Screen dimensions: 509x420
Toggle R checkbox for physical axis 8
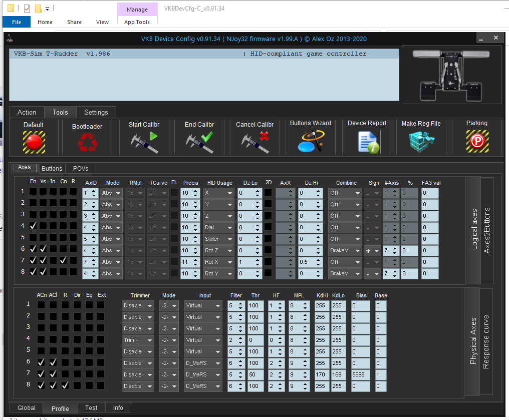tap(65, 385)
